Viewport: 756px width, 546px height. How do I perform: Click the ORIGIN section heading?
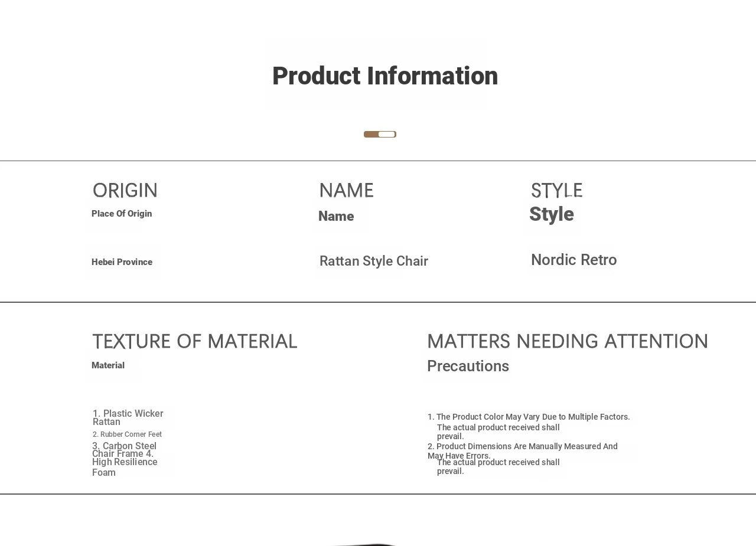[125, 191]
